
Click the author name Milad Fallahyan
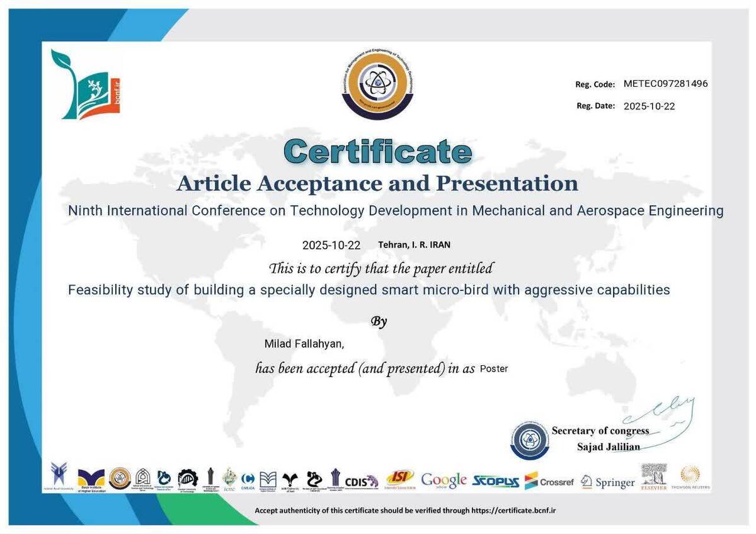pyautogui.click(x=304, y=344)
